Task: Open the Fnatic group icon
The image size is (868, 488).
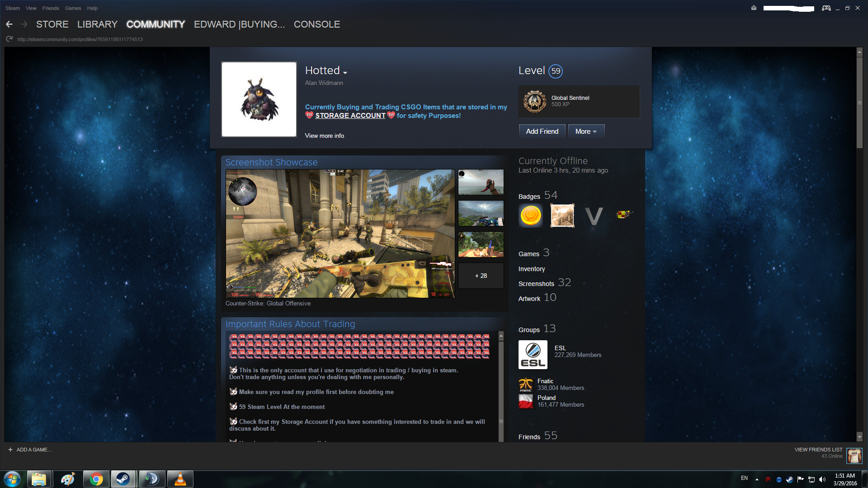Action: 525,385
